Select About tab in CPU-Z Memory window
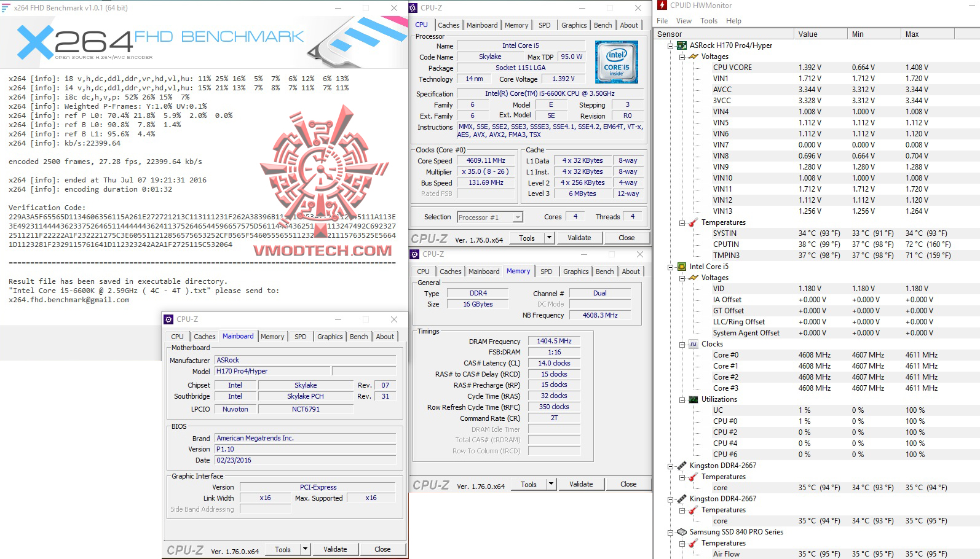The width and height of the screenshot is (980, 559). coord(631,272)
